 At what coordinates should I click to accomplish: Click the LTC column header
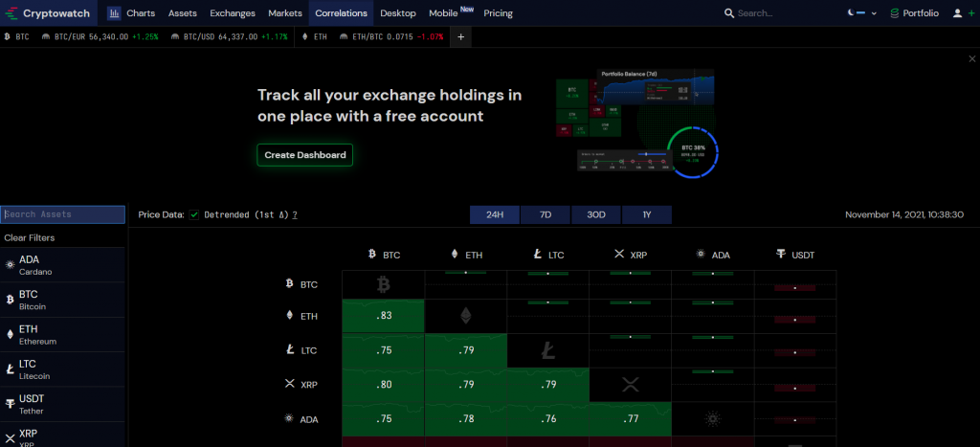(548, 255)
